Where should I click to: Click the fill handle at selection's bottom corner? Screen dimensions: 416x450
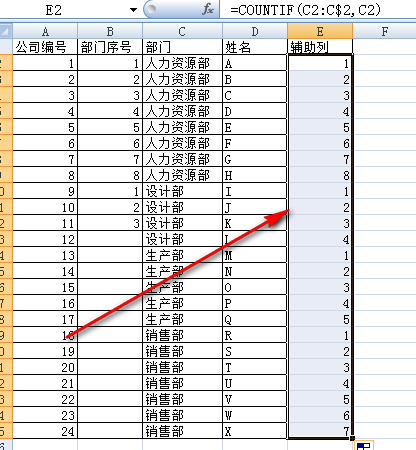click(x=352, y=439)
